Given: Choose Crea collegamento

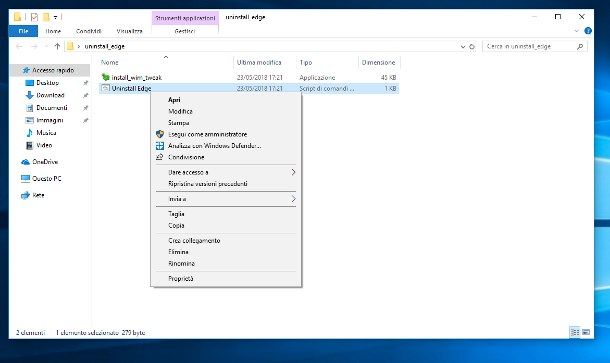Looking at the screenshot, I should point(194,240).
